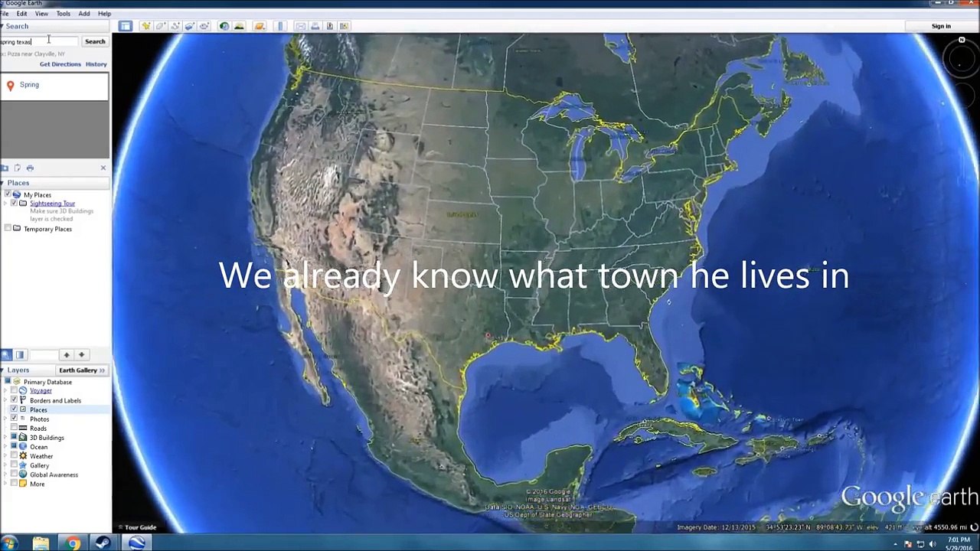
Task: Click view in Google Maps toolbar icon
Action: tap(344, 26)
